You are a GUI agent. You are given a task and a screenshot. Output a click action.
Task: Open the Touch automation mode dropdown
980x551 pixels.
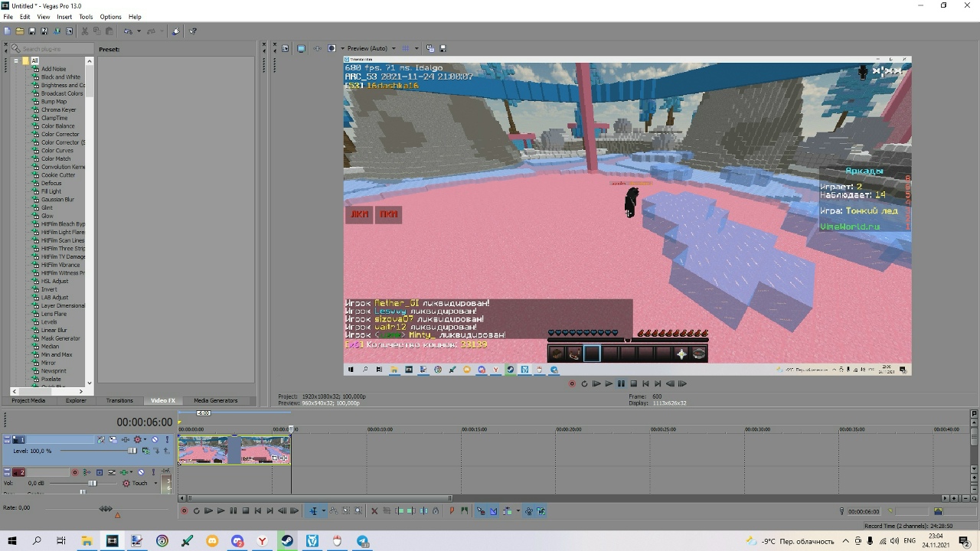coord(155,484)
